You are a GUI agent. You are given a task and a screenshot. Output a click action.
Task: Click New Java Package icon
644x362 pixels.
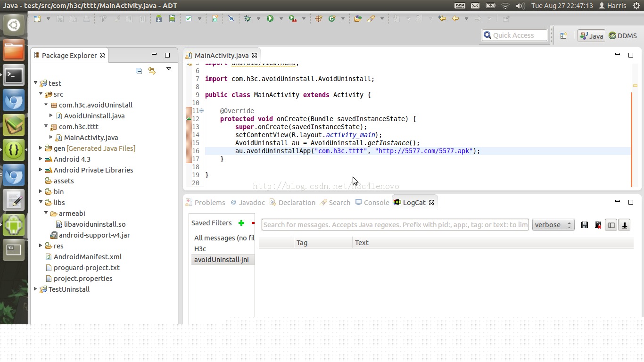coord(319,18)
